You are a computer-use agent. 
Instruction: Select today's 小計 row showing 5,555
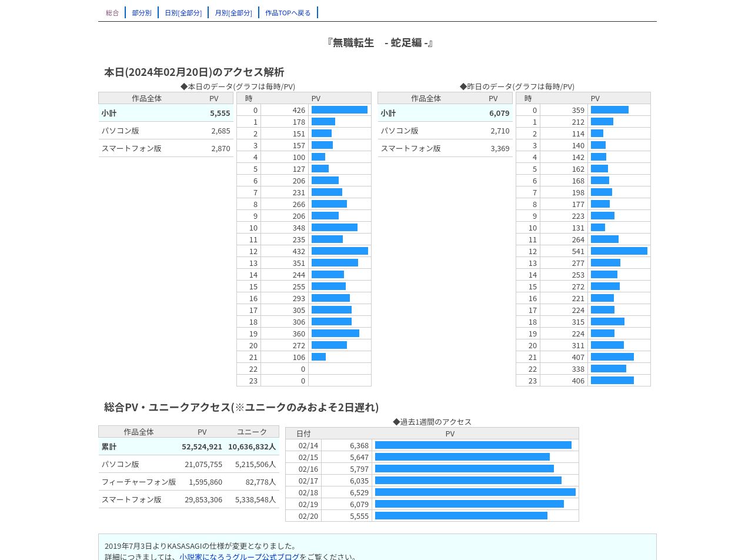click(x=166, y=113)
